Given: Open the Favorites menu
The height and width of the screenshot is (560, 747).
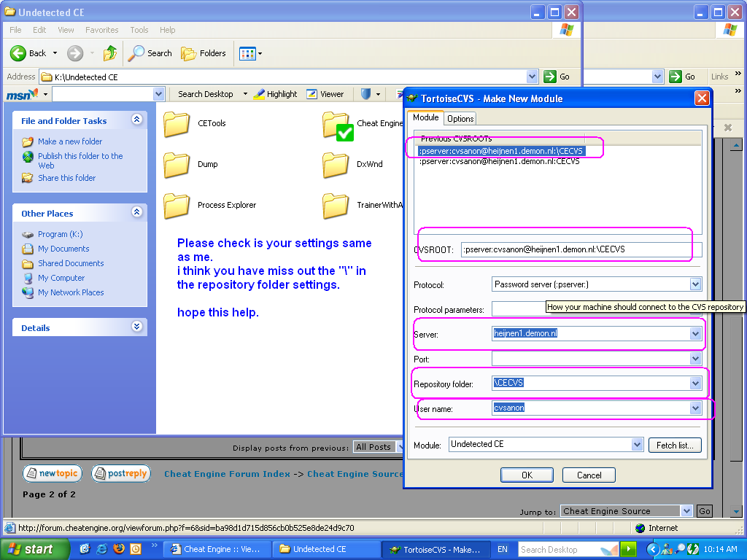Looking at the screenshot, I should 101,30.
